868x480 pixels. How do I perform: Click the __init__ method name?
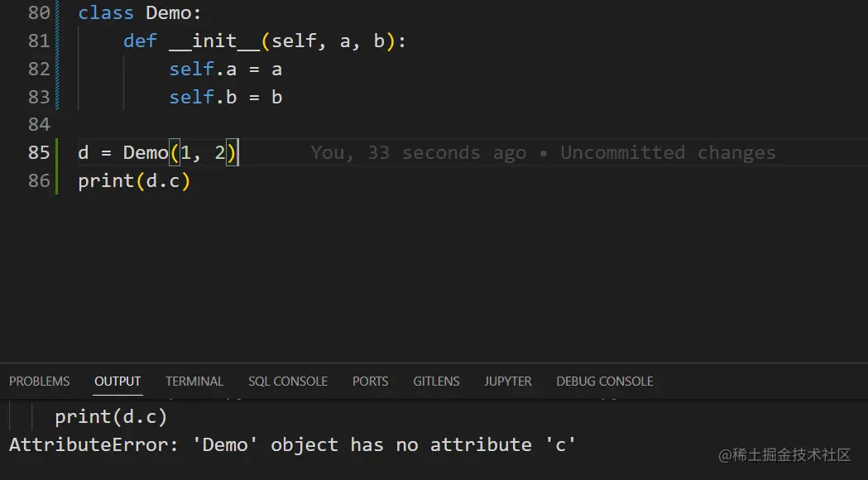[x=214, y=41]
